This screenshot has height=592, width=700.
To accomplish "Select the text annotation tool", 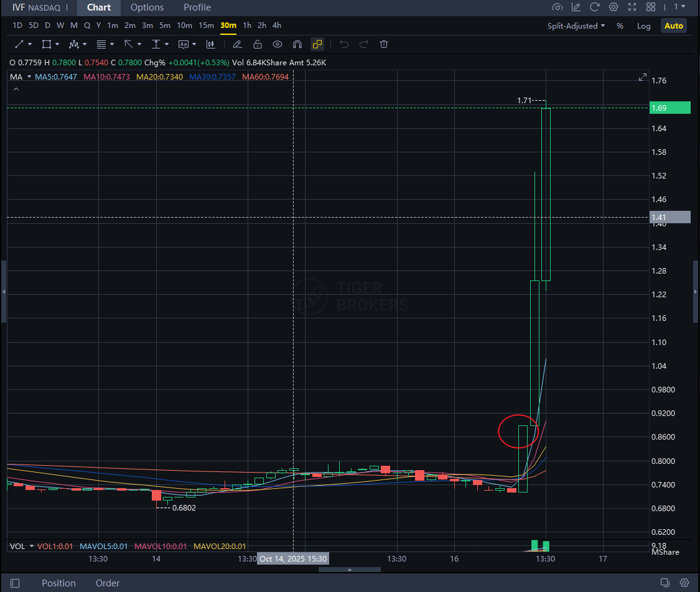I will point(184,44).
